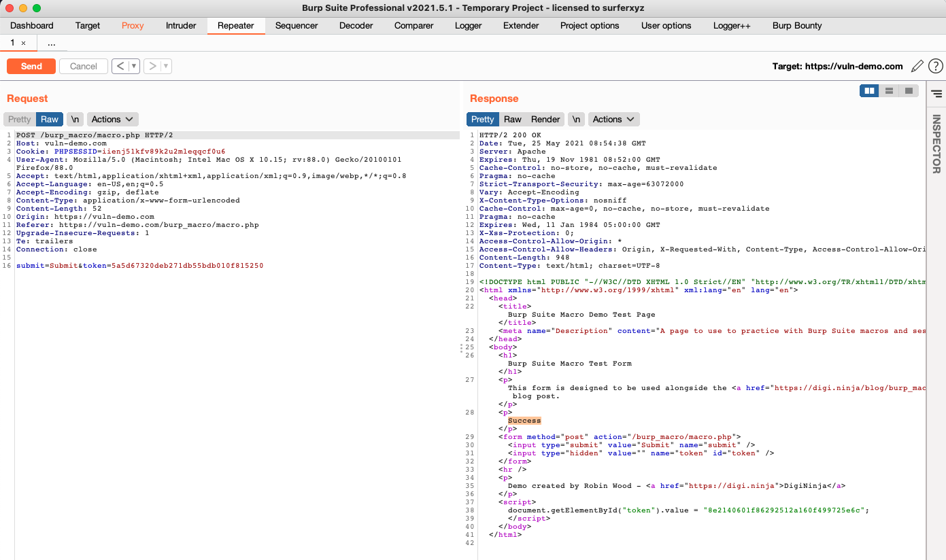Open the Dashboard tab

point(32,26)
